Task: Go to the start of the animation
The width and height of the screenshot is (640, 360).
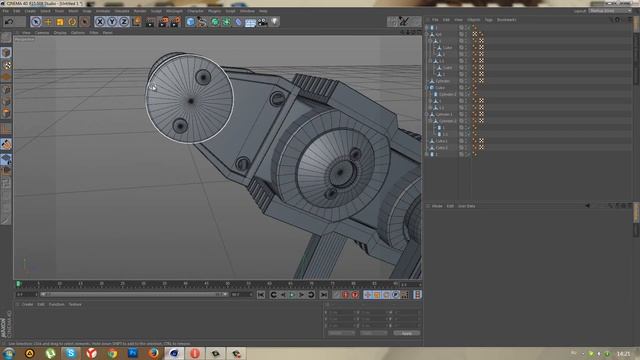Action: pos(261,295)
